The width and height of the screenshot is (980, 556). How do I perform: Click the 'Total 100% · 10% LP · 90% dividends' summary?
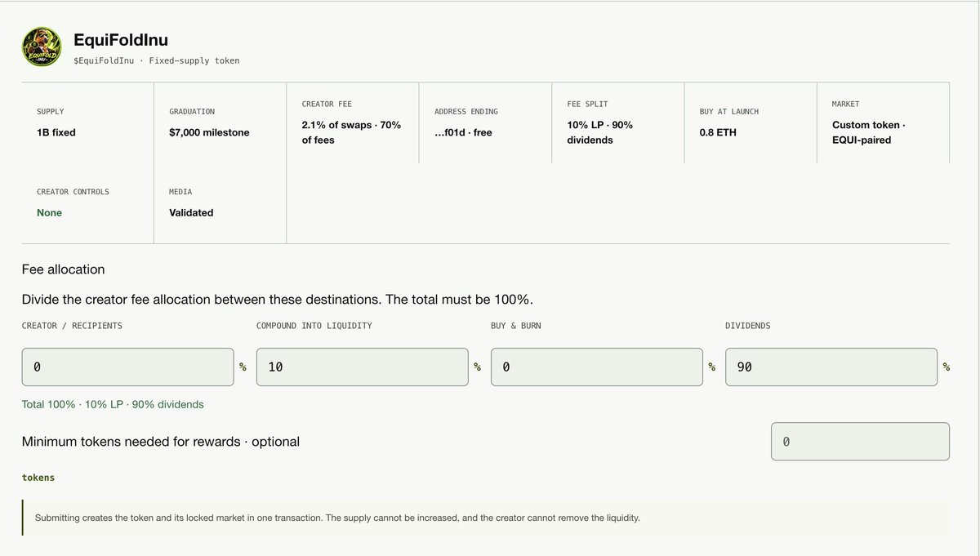click(x=113, y=404)
